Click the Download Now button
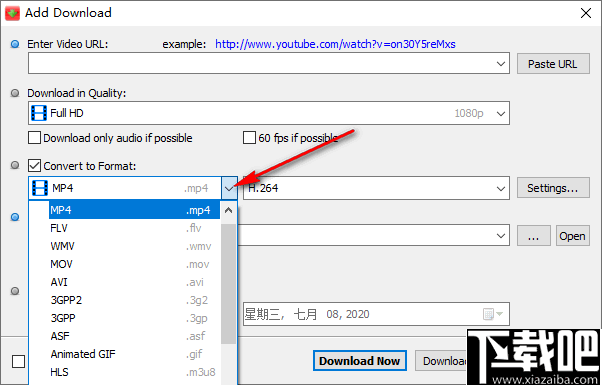 click(360, 361)
